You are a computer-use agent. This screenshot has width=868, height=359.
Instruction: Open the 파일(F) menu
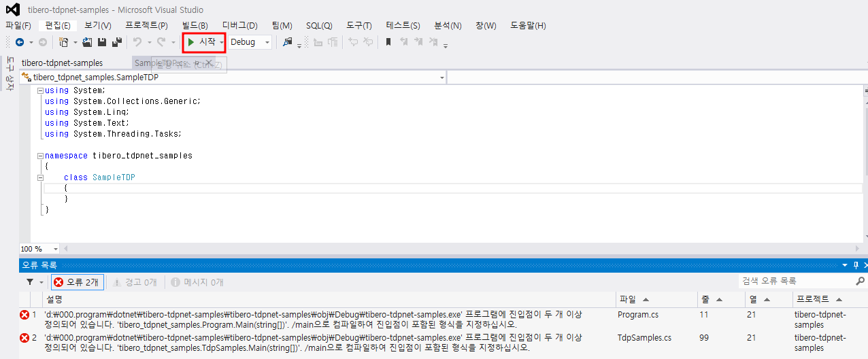point(18,26)
